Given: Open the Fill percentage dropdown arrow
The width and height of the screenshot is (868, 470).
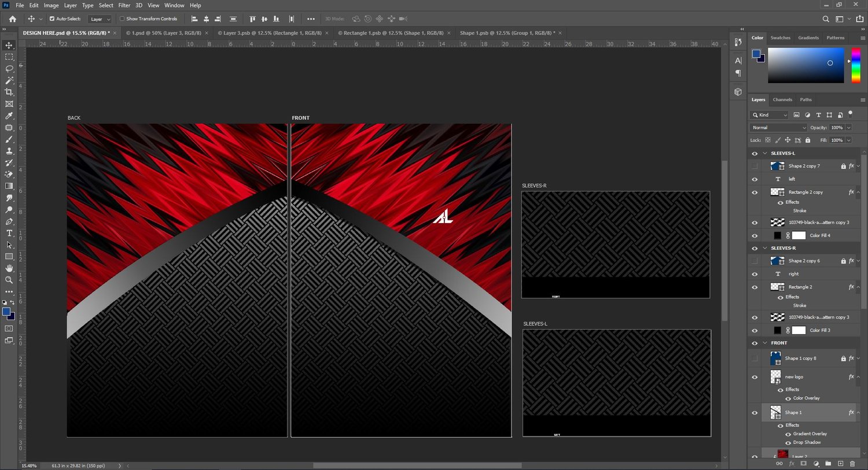Looking at the screenshot, I should (849, 140).
